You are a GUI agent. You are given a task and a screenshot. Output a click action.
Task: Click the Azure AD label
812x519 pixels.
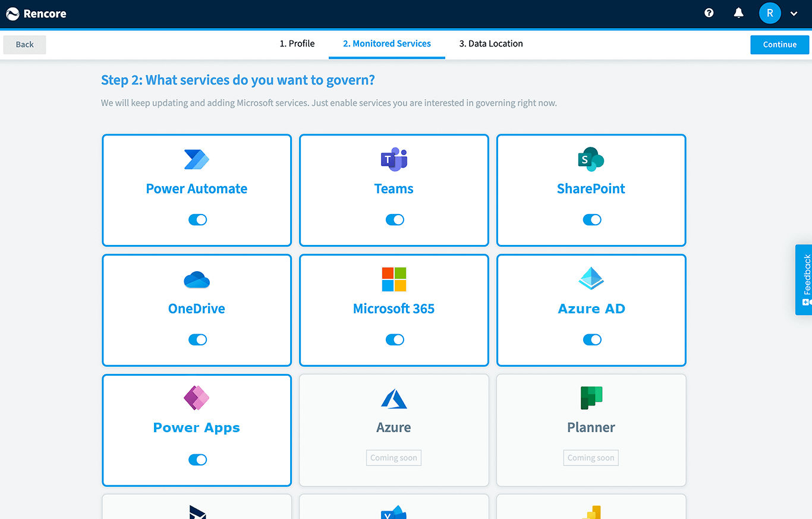pos(591,309)
